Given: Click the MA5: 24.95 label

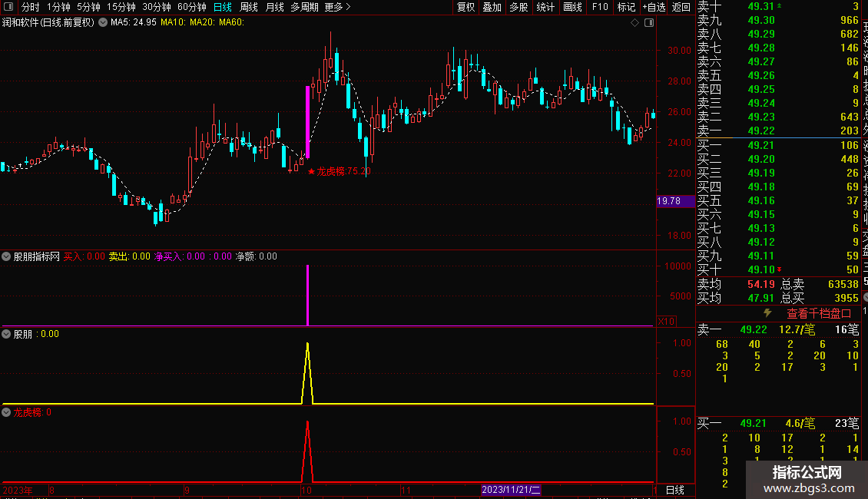Looking at the screenshot, I should pyautogui.click(x=134, y=22).
